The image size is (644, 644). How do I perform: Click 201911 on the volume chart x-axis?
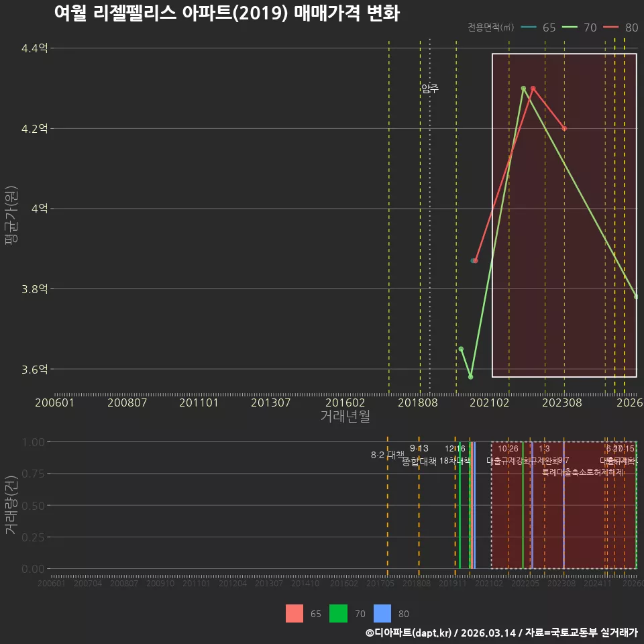pos(453,583)
